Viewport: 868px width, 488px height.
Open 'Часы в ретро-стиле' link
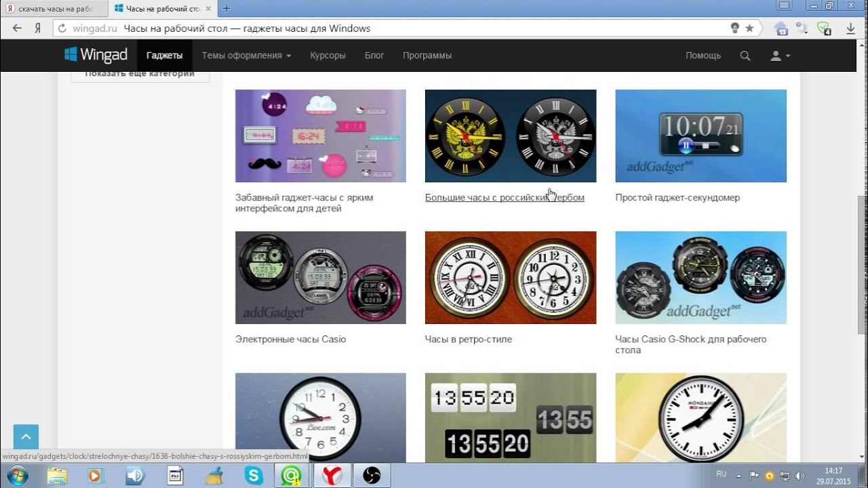tap(469, 340)
